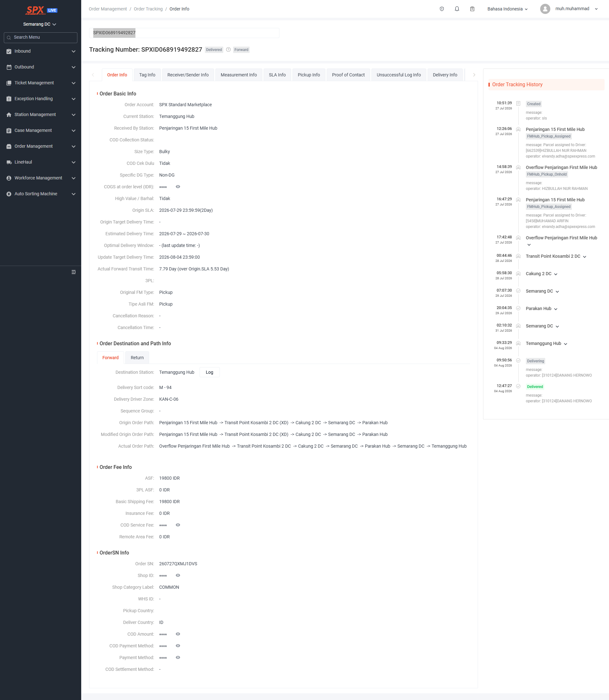Reveal the COD Payment Method
This screenshot has width=609, height=700.
(178, 646)
